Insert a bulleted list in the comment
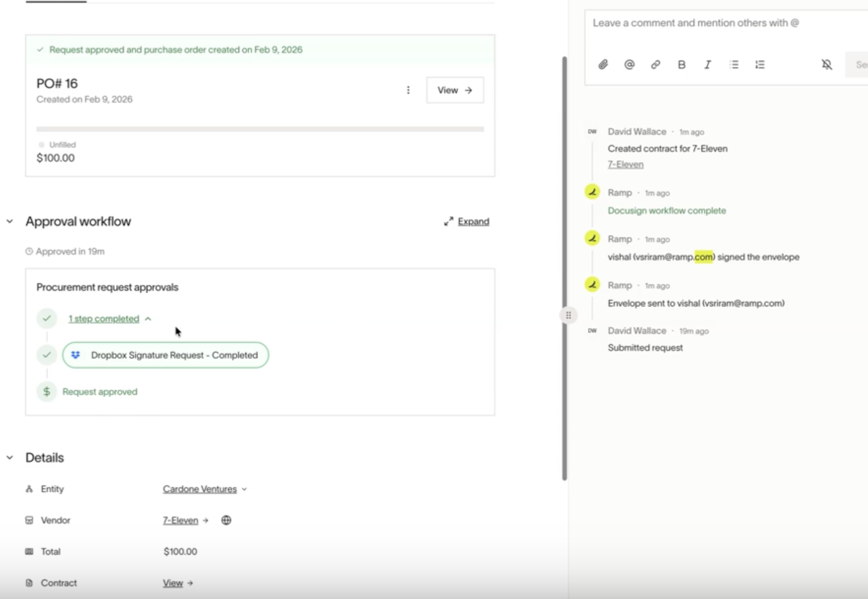Image resolution: width=868 pixels, height=599 pixels. pos(734,64)
